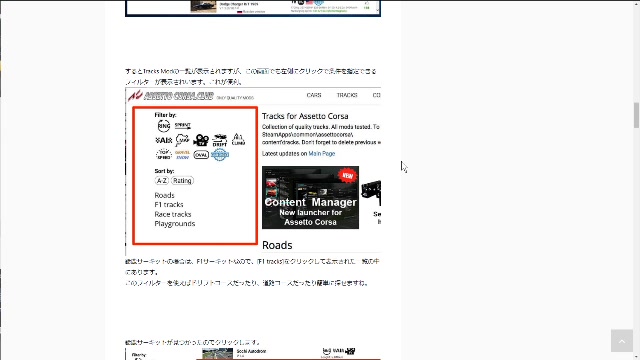Select the TV camera filter icon
640x360 pixels.
point(201,140)
